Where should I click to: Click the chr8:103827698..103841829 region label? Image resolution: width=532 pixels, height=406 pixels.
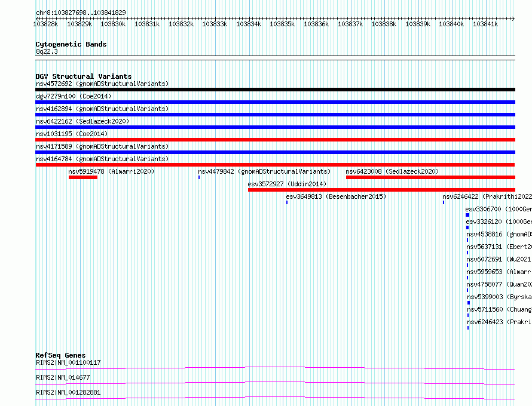(81, 13)
